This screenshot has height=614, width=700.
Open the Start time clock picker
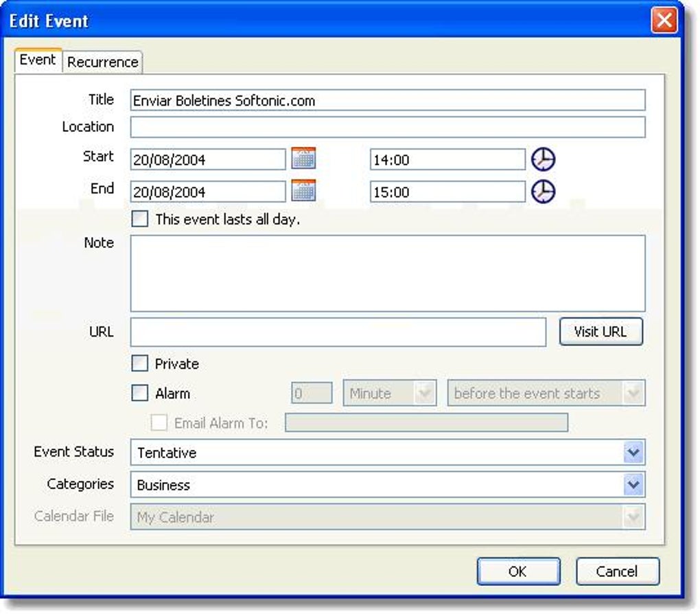pos(543,159)
